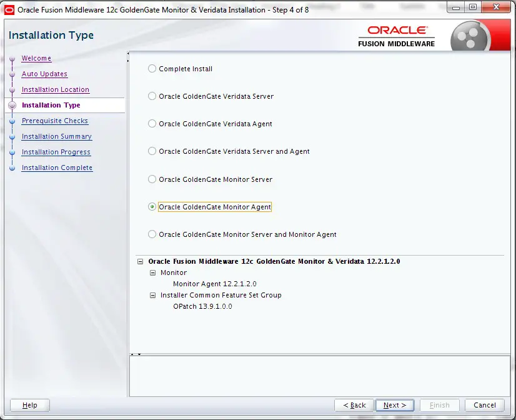
Task: Collapse the GoldenGate Monitor & Veridata 12.2.1.2.0 tree root
Action: pyautogui.click(x=140, y=261)
